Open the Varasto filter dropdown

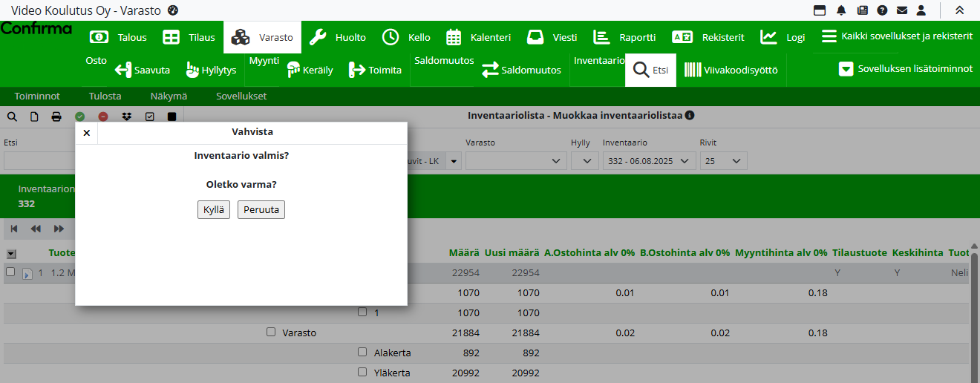point(514,161)
